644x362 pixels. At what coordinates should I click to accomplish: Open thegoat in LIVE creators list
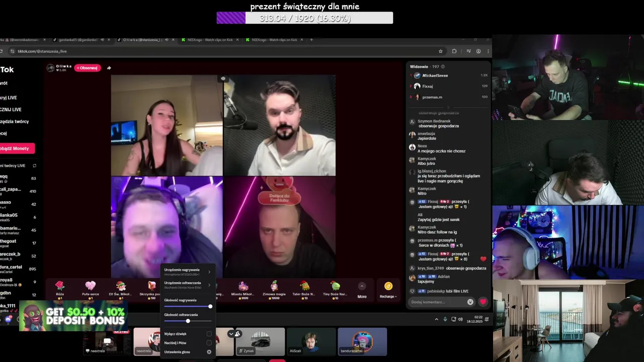point(19,243)
